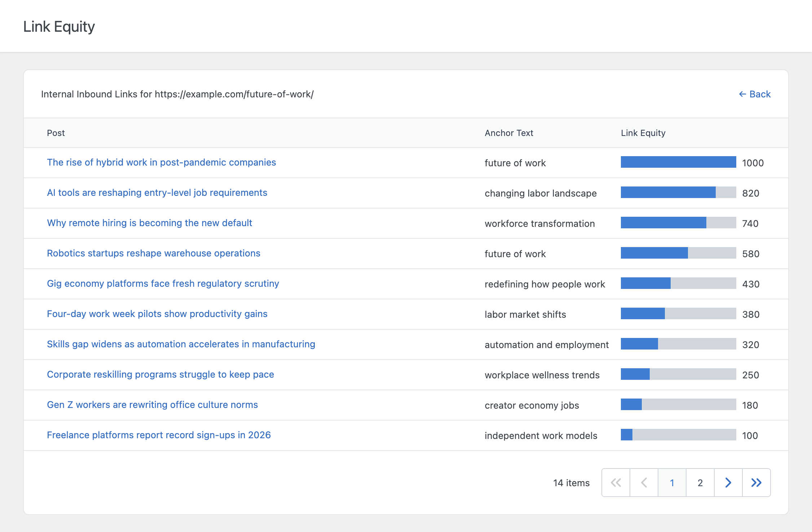Open Robotics startups reshape warehouse operations post

coord(154,253)
